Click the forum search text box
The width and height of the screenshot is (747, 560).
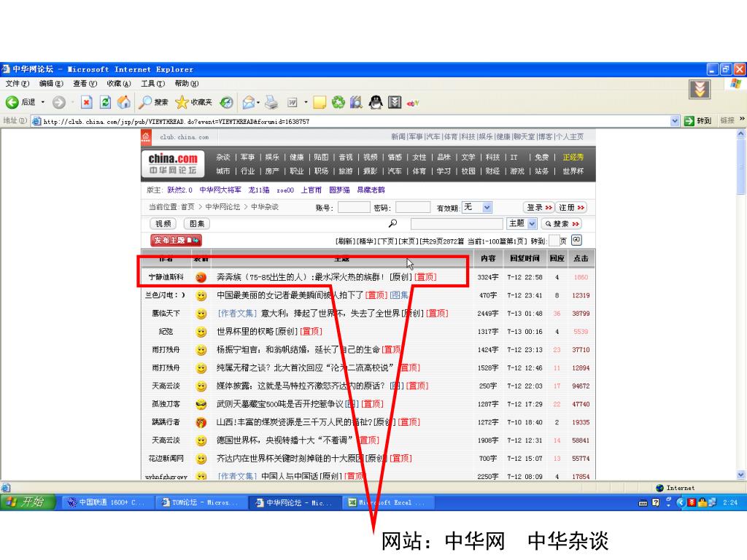pyautogui.click(x=457, y=224)
